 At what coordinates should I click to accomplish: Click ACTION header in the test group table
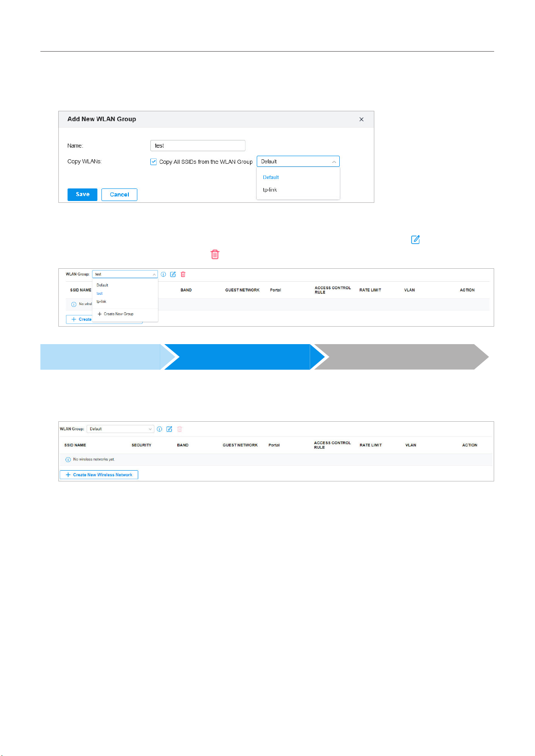click(x=467, y=290)
